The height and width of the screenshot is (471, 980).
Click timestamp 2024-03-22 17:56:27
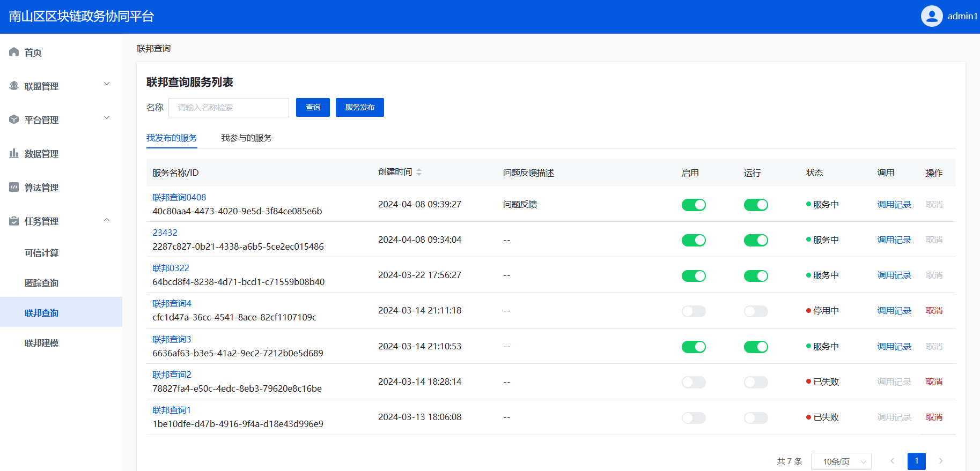419,275
